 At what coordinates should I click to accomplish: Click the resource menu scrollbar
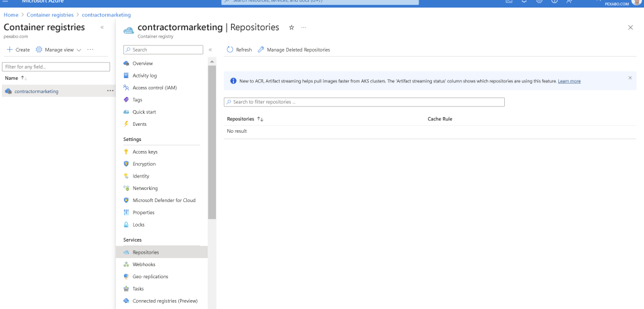point(212,142)
